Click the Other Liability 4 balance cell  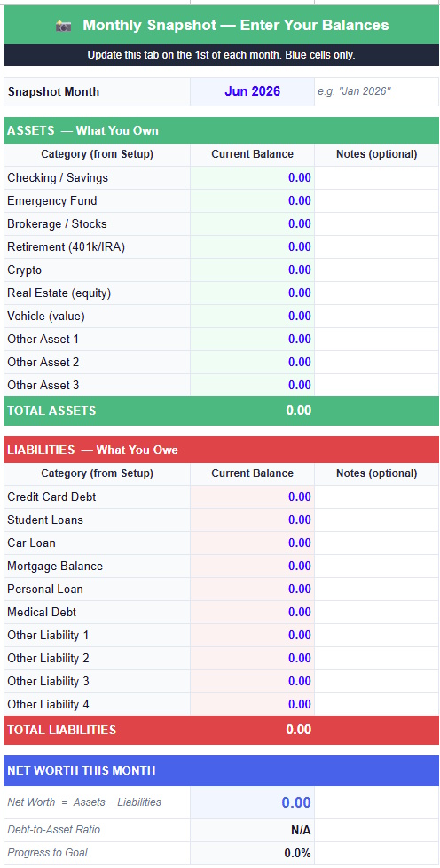point(252,704)
